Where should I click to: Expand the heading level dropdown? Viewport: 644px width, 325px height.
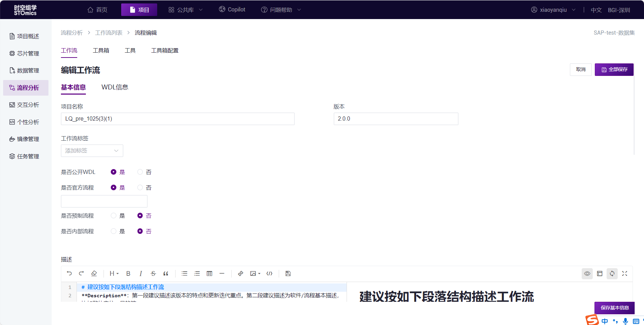(x=114, y=273)
